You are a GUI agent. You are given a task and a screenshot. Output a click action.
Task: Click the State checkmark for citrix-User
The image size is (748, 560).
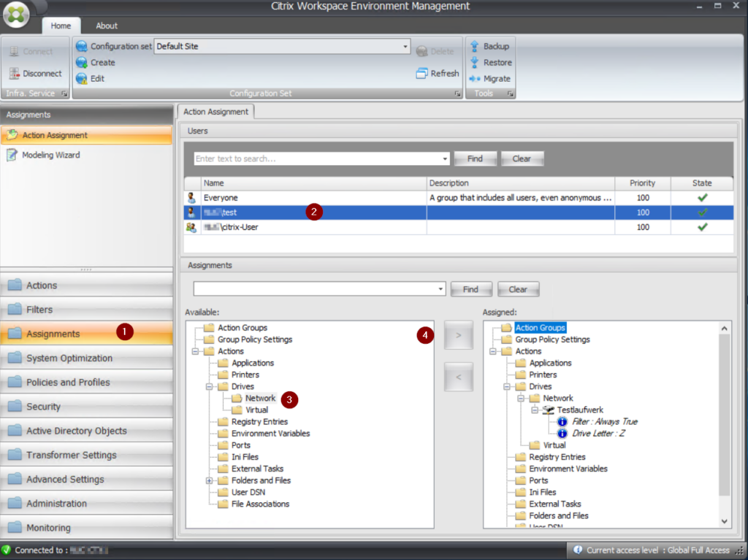tap(702, 227)
